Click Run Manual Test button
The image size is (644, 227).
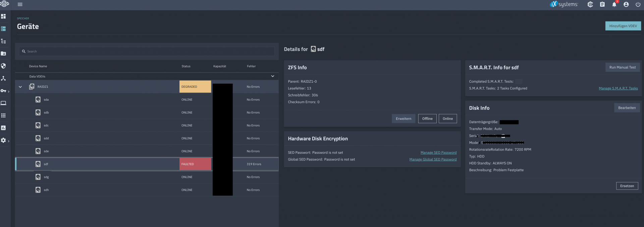point(623,67)
